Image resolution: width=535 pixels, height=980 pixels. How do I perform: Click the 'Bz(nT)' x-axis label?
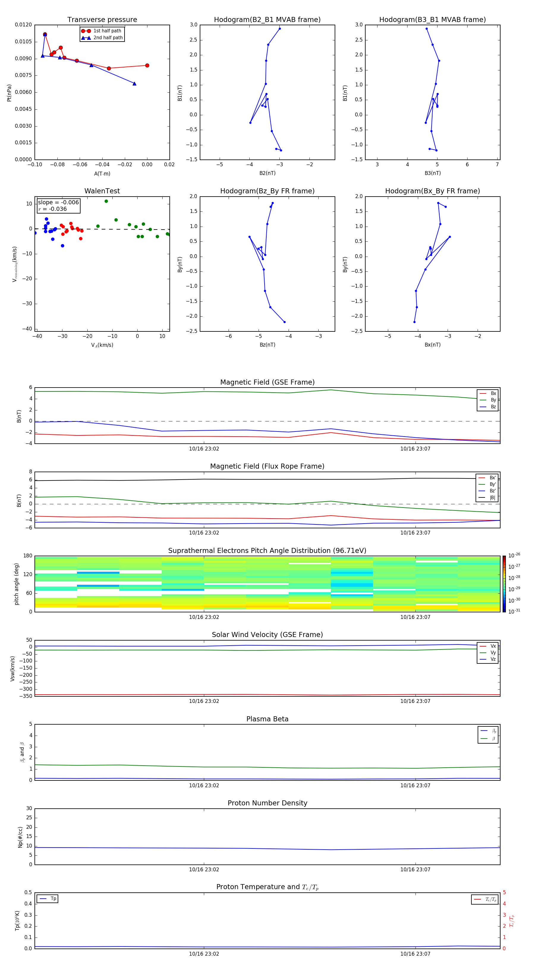pyautogui.click(x=267, y=345)
